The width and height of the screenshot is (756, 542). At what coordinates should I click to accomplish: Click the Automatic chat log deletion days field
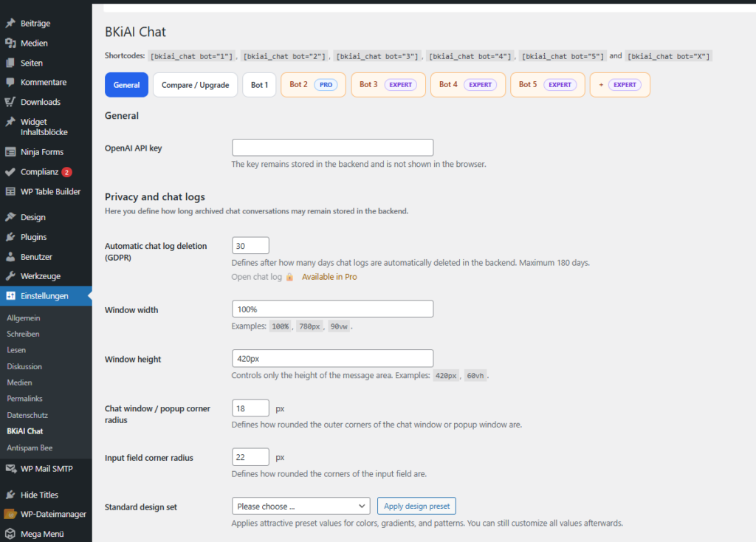(x=250, y=246)
